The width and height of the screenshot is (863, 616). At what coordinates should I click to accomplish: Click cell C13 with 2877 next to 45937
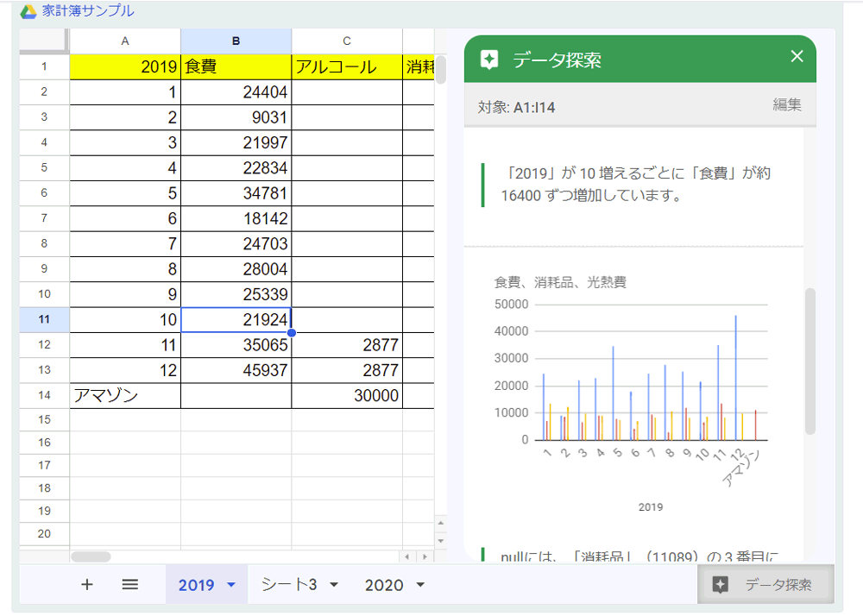click(347, 371)
